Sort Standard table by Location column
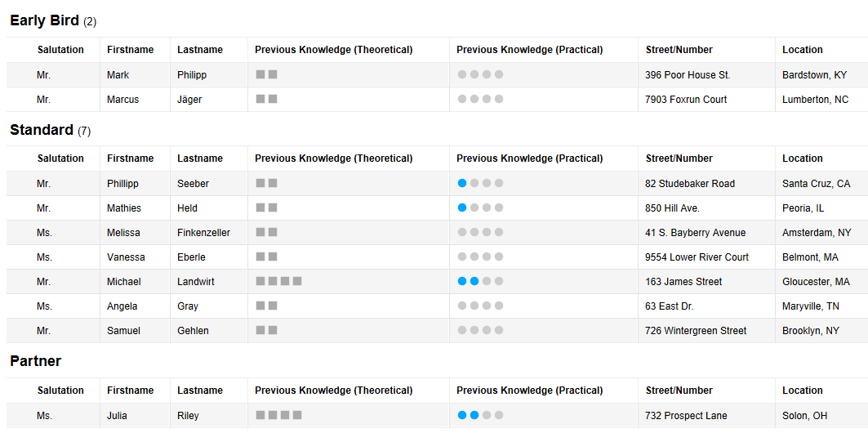Viewport: 868px width, 442px height. (802, 158)
